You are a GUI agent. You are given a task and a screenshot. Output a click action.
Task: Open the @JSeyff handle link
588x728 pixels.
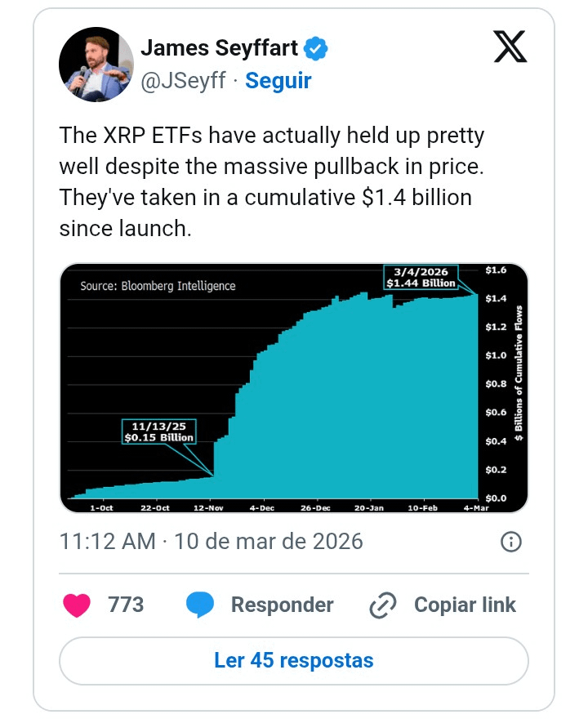click(183, 80)
